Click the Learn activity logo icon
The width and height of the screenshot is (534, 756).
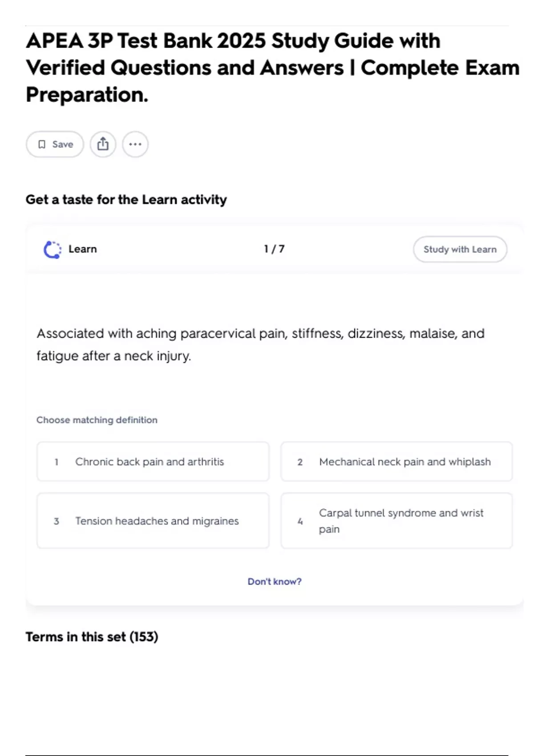tap(52, 249)
